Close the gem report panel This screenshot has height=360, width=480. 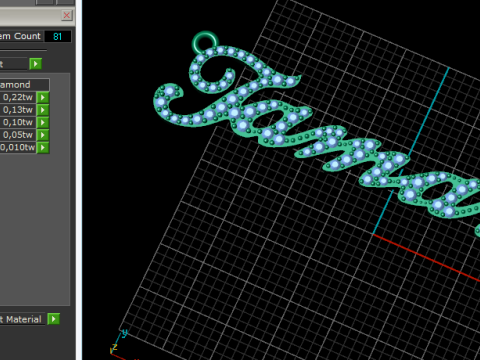point(67,15)
